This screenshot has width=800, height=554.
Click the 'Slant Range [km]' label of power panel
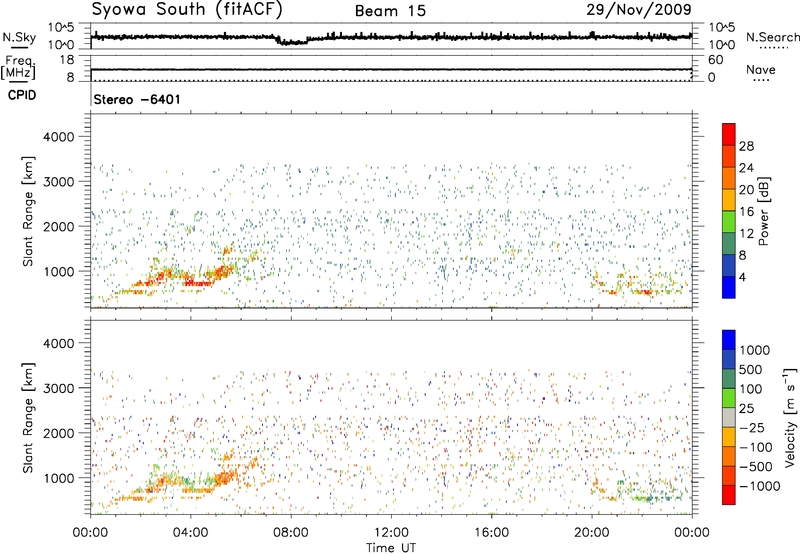[28, 211]
